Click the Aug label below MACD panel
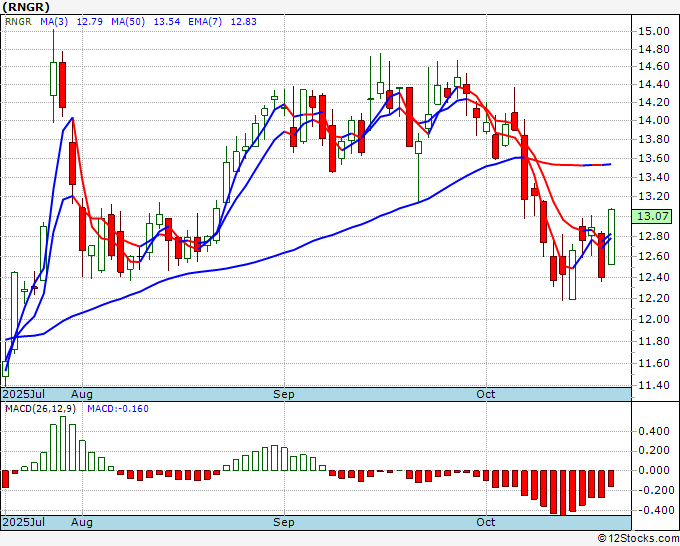 click(x=82, y=522)
